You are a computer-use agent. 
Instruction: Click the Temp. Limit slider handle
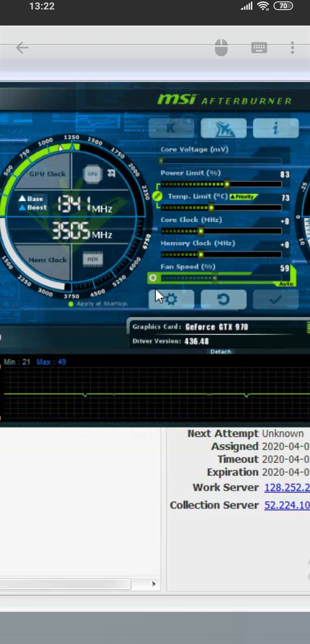pyautogui.click(x=211, y=207)
